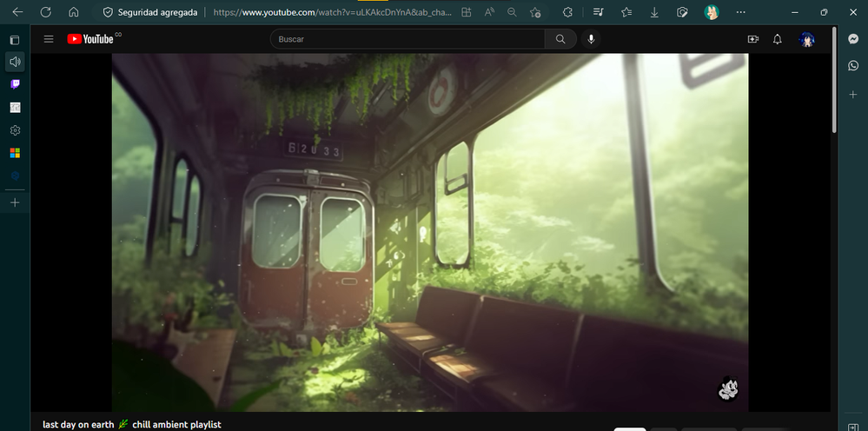868x431 pixels.
Task: Open the browser profile avatar
Action: click(712, 12)
